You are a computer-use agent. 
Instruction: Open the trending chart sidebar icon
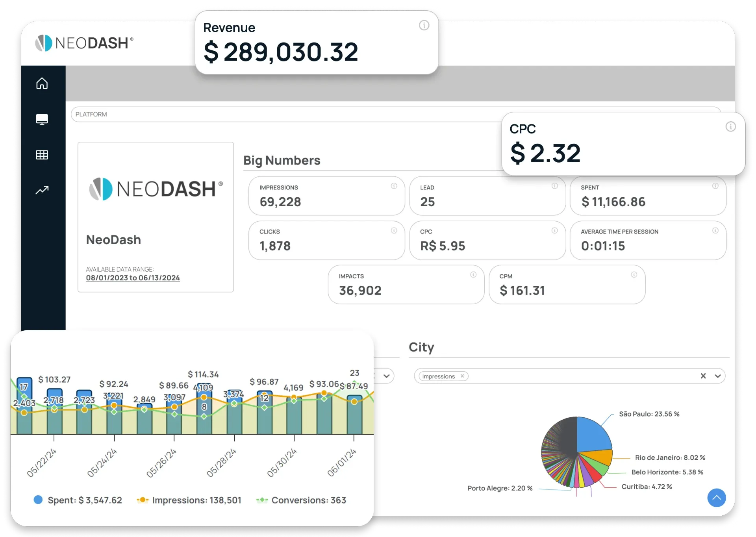(42, 190)
